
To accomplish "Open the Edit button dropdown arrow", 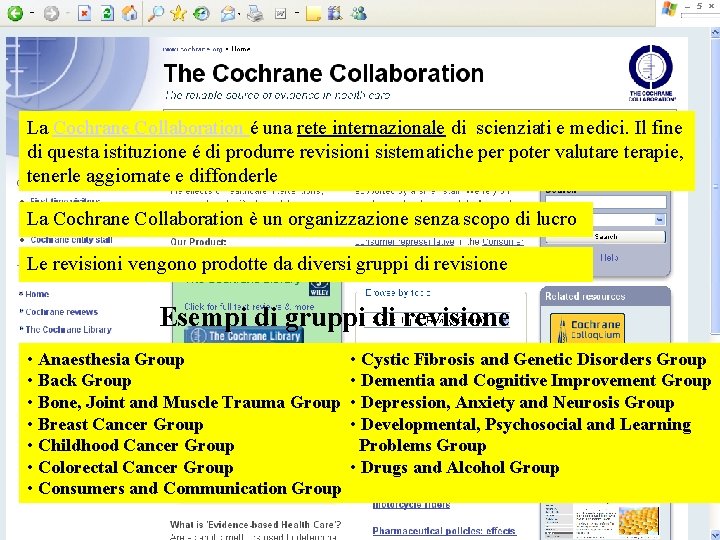I will (x=297, y=13).
